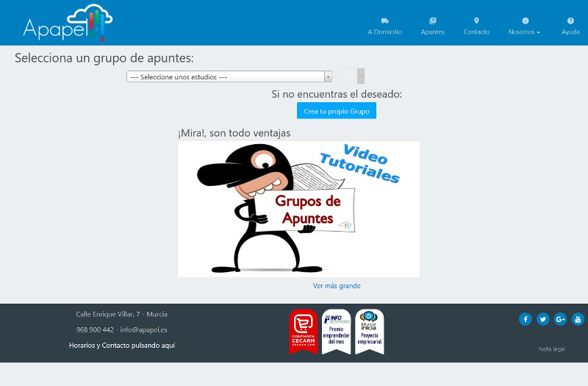
Task: Click the 'Ver más grande' link
Action: click(337, 286)
